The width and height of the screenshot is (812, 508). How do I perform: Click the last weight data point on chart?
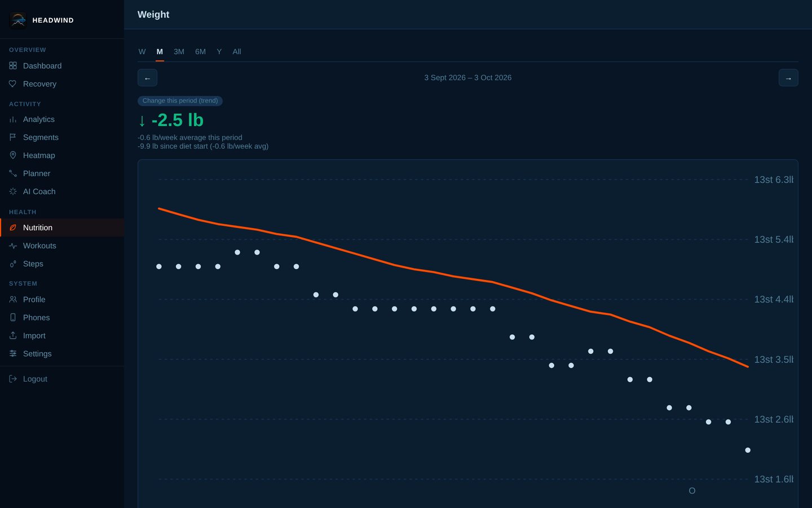coord(748,450)
